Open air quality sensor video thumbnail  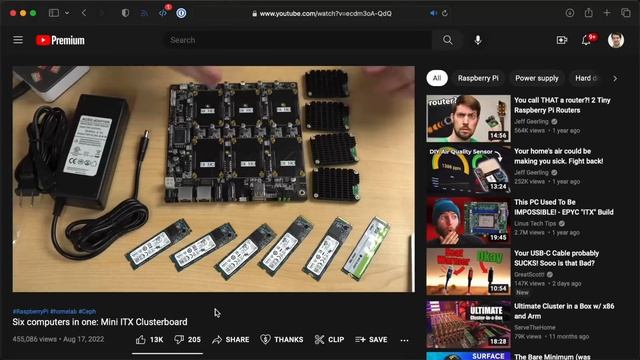[468, 169]
